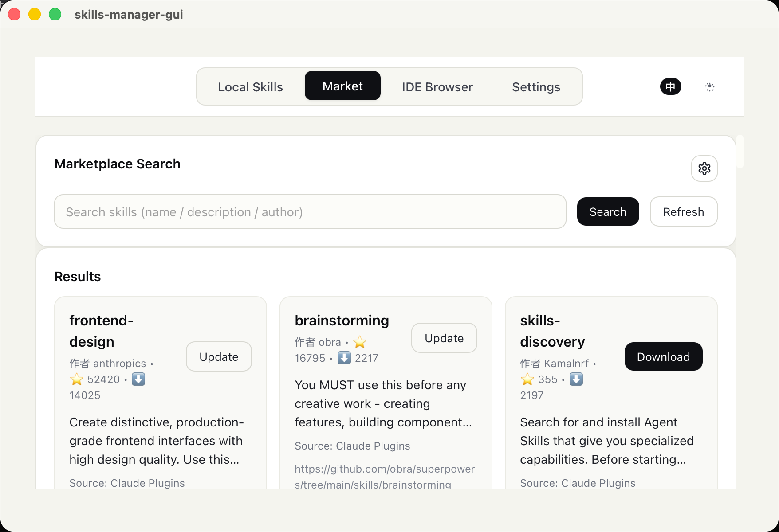Click the black Search button
This screenshot has width=779, height=532.
pos(608,211)
